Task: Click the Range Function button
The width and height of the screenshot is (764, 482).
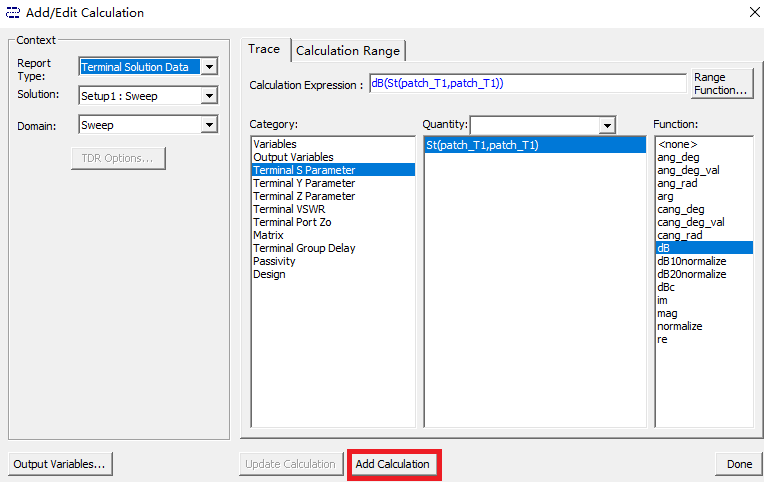Action: click(x=722, y=83)
